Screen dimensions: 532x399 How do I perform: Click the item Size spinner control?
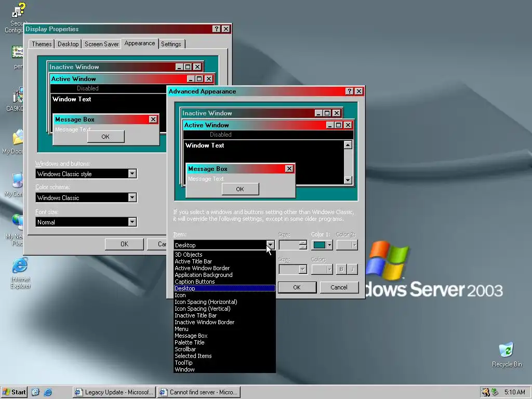(303, 245)
